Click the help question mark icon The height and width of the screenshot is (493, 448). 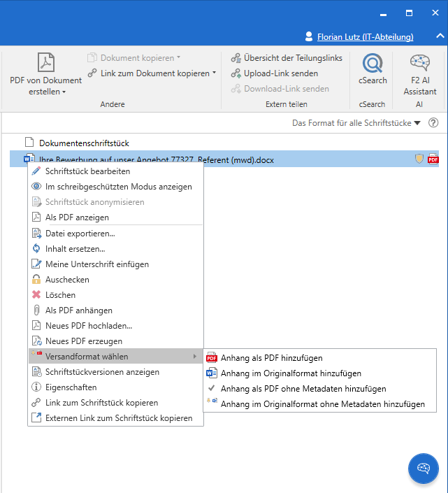click(x=433, y=123)
